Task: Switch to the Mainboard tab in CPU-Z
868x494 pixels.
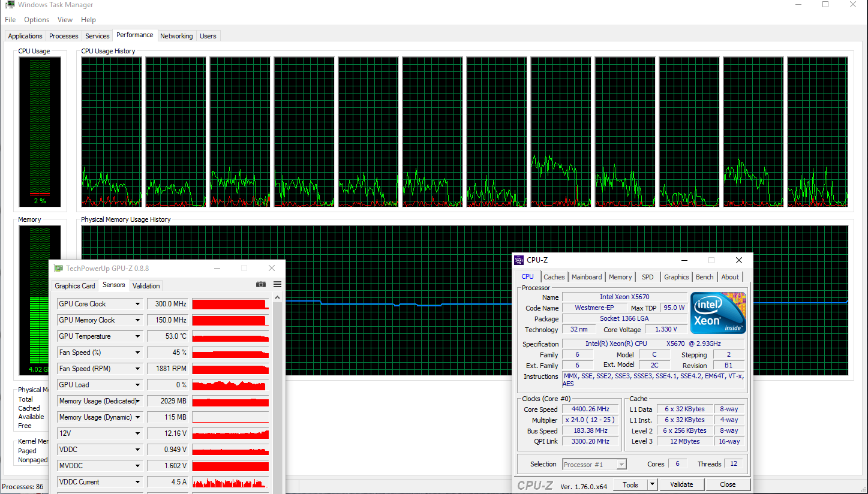Action: pyautogui.click(x=587, y=277)
